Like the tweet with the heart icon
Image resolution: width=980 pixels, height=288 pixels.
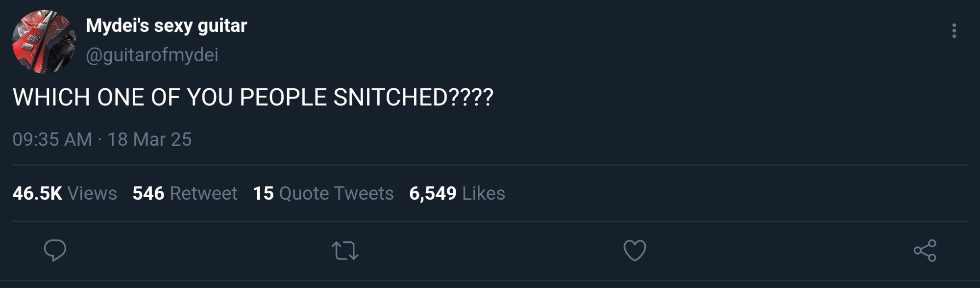click(635, 250)
